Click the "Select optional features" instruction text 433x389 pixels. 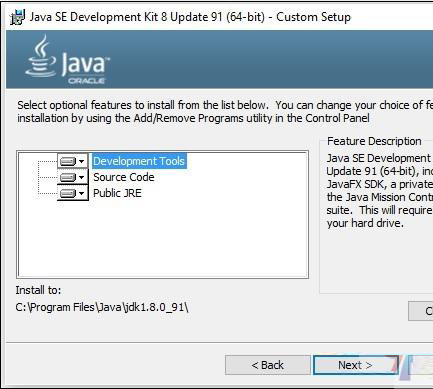[225, 112]
